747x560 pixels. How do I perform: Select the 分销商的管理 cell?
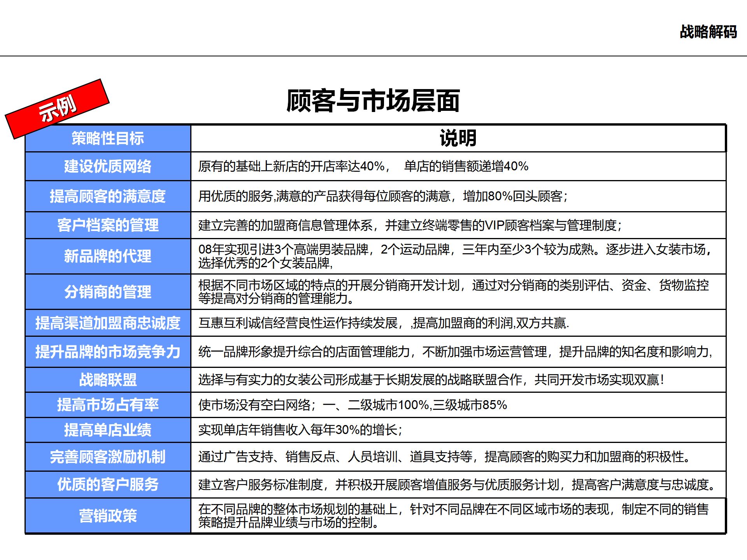click(108, 292)
